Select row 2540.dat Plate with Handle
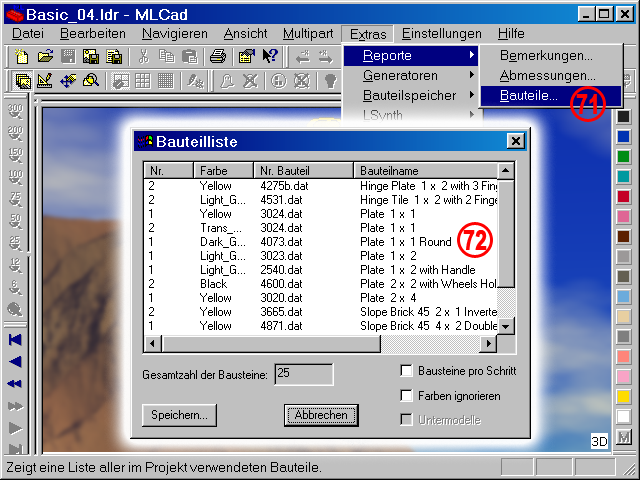 321,270
